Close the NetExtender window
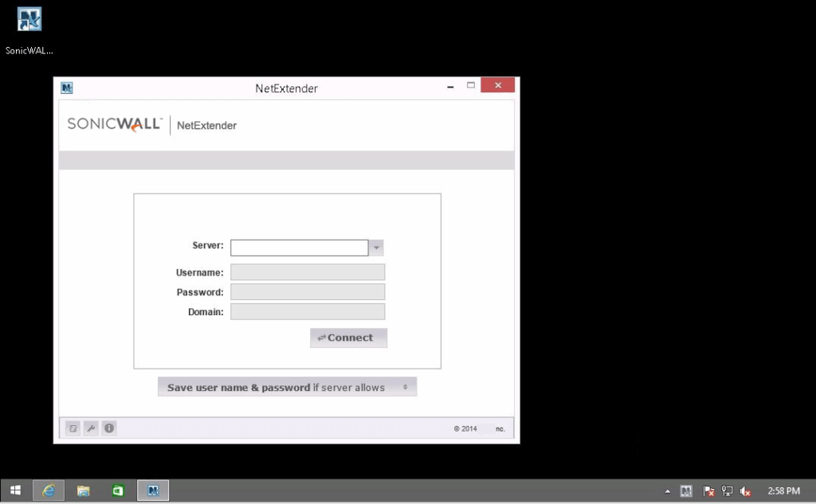 pos(498,85)
